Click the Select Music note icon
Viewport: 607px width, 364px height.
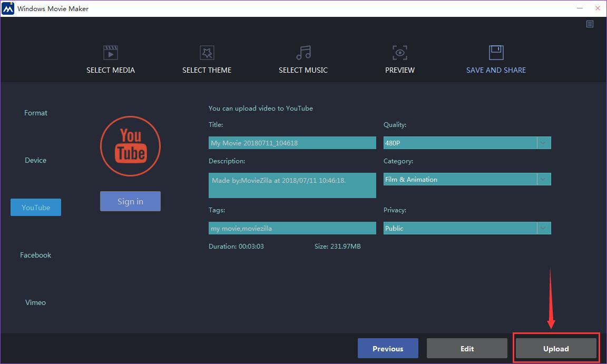point(303,53)
